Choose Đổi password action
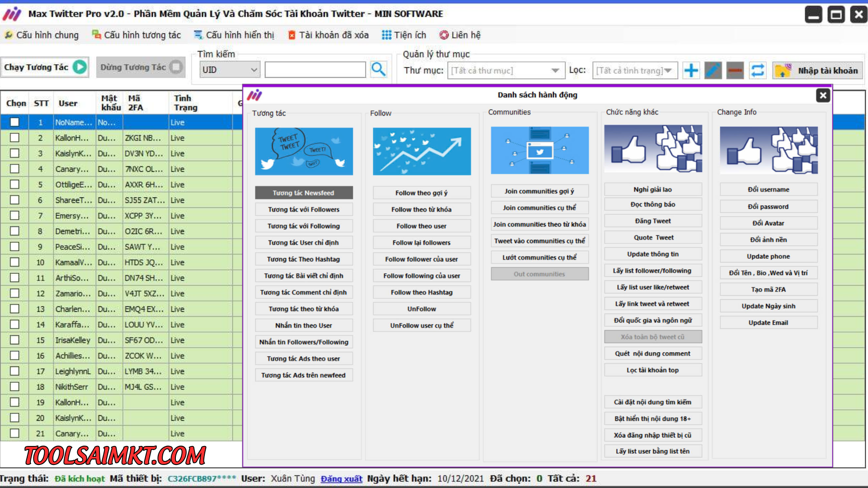The height and width of the screenshot is (488, 868). (769, 206)
